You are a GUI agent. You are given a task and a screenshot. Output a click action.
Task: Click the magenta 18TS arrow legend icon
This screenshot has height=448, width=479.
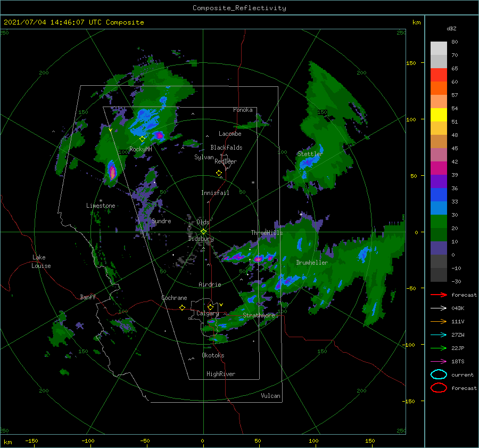click(439, 362)
